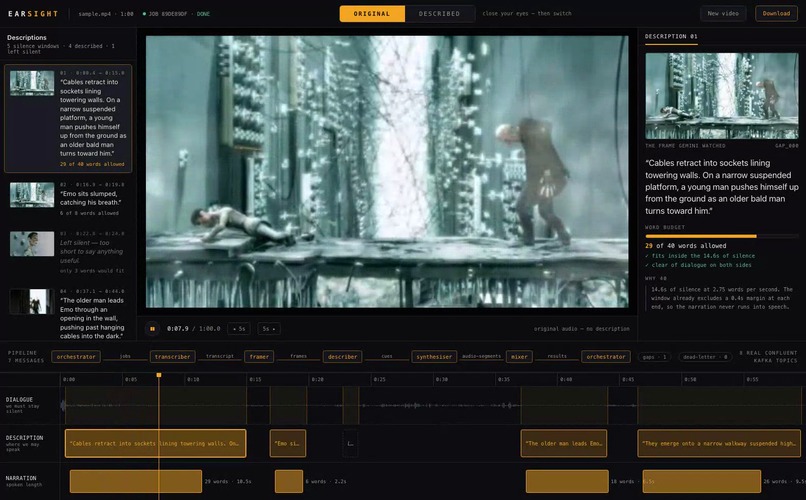Click the 0:07.9 current time readout
The image size is (806, 500).
point(177,328)
